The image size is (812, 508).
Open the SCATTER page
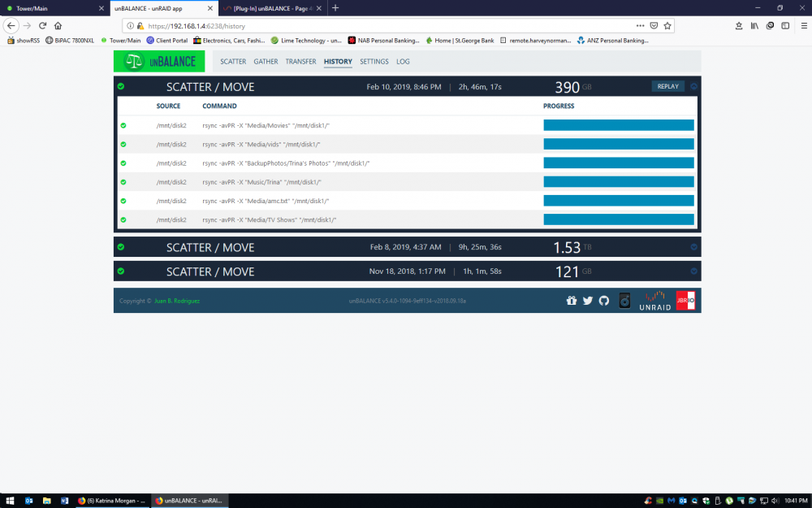tap(233, 61)
